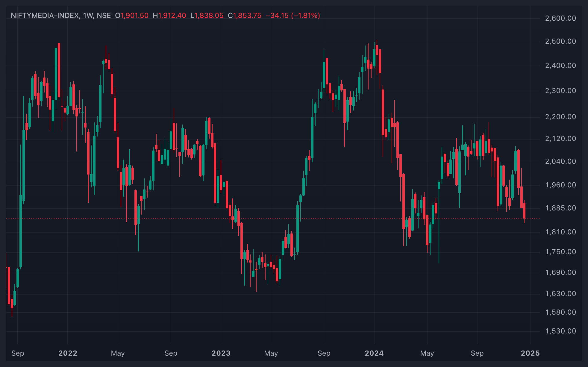
Task: Click the close value 1,853.75
Action: click(x=247, y=16)
